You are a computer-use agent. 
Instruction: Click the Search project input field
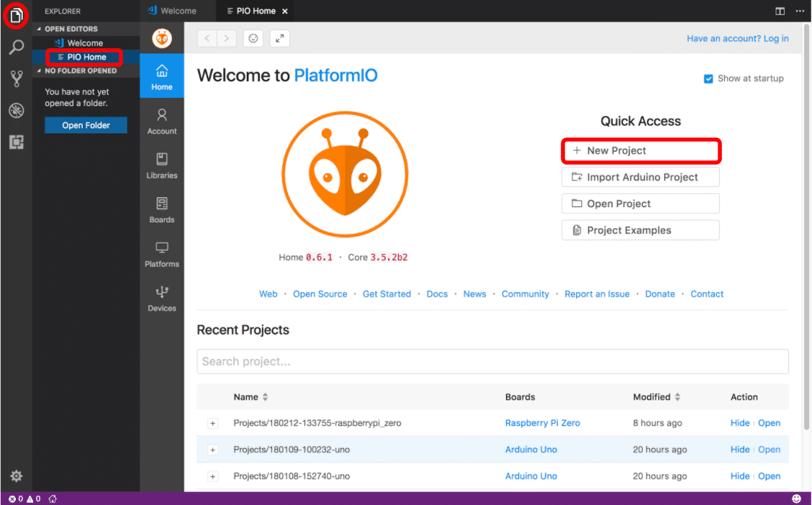[492, 361]
